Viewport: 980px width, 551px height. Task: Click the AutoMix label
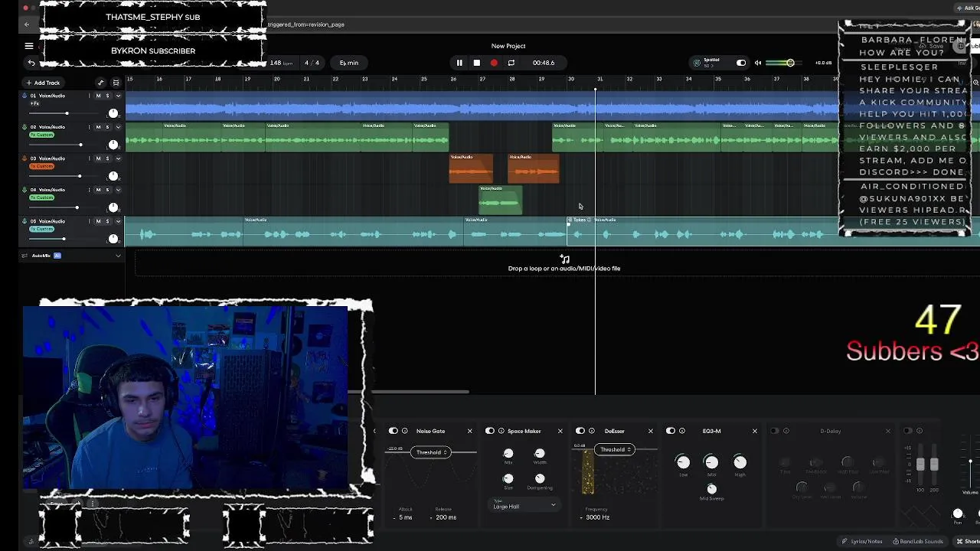[41, 256]
